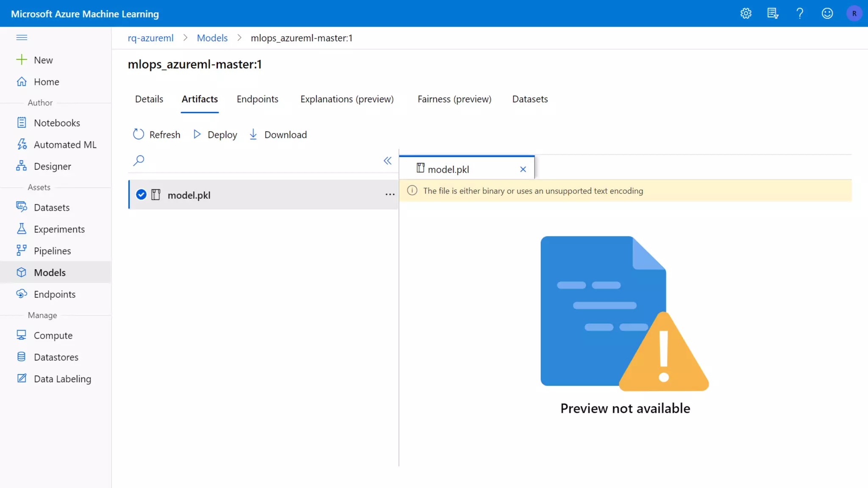Uncheck the model.pkl file checkbox
The width and height of the screenshot is (868, 488).
pyautogui.click(x=141, y=194)
